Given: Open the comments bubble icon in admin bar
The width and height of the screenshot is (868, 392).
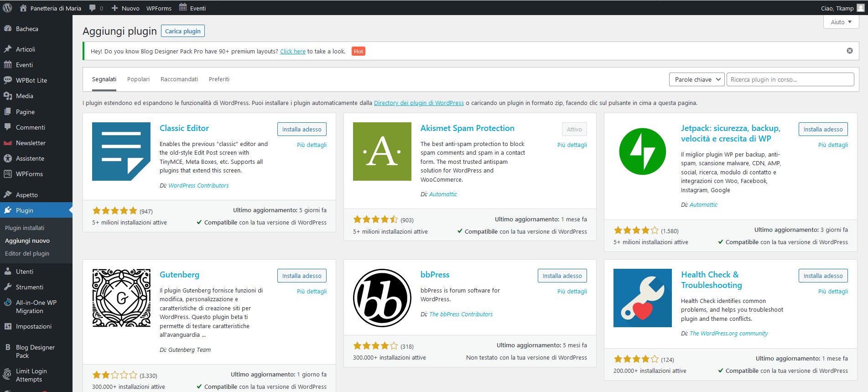Looking at the screenshot, I should tap(93, 8).
